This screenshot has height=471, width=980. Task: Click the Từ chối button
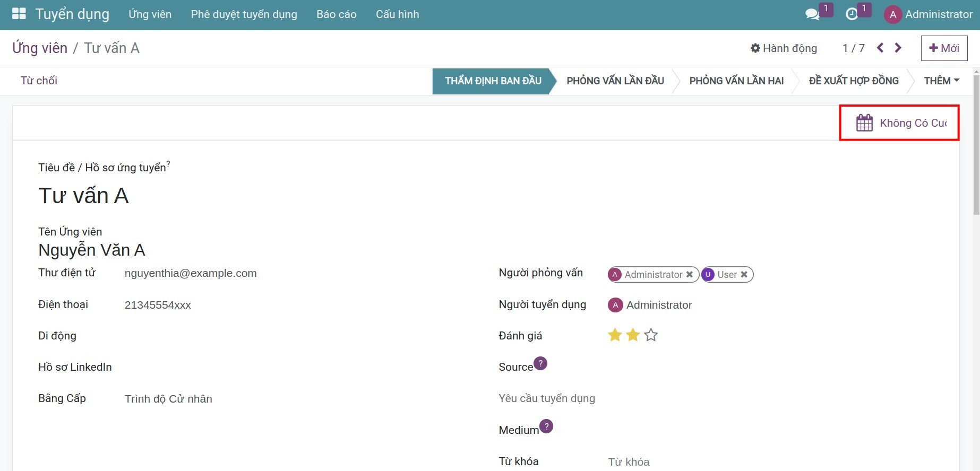click(x=39, y=81)
